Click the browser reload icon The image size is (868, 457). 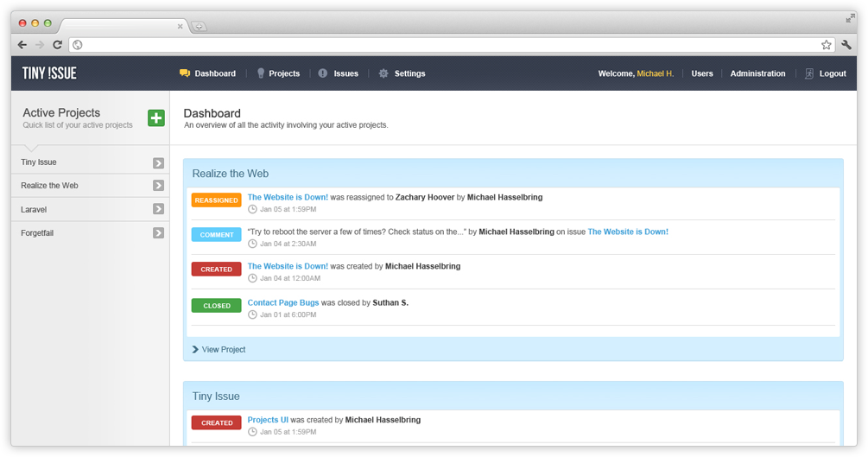[57, 45]
